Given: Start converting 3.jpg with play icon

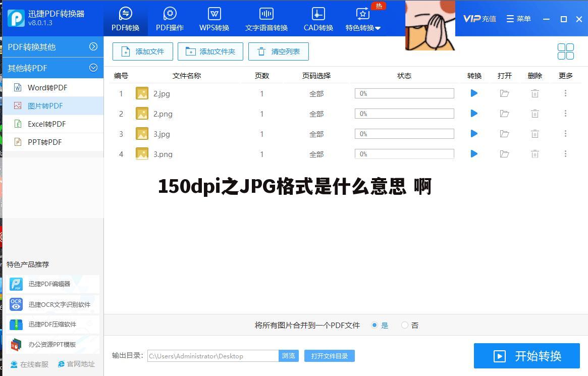Looking at the screenshot, I should [474, 134].
